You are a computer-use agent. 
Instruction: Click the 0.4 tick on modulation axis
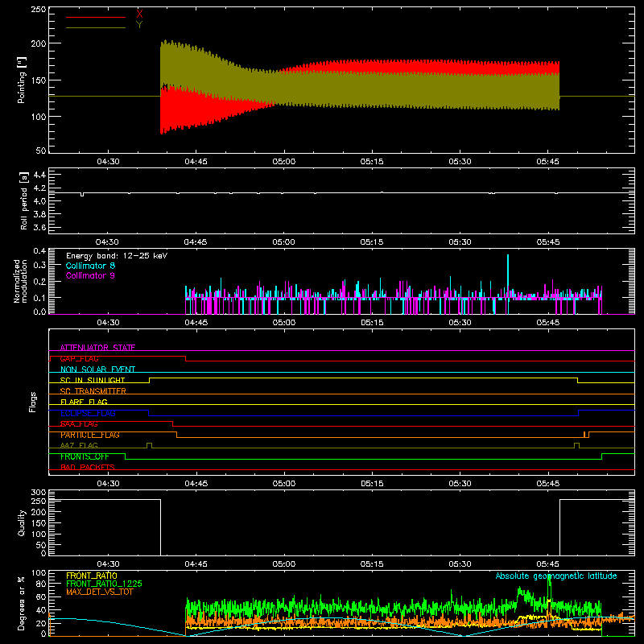click(39, 251)
